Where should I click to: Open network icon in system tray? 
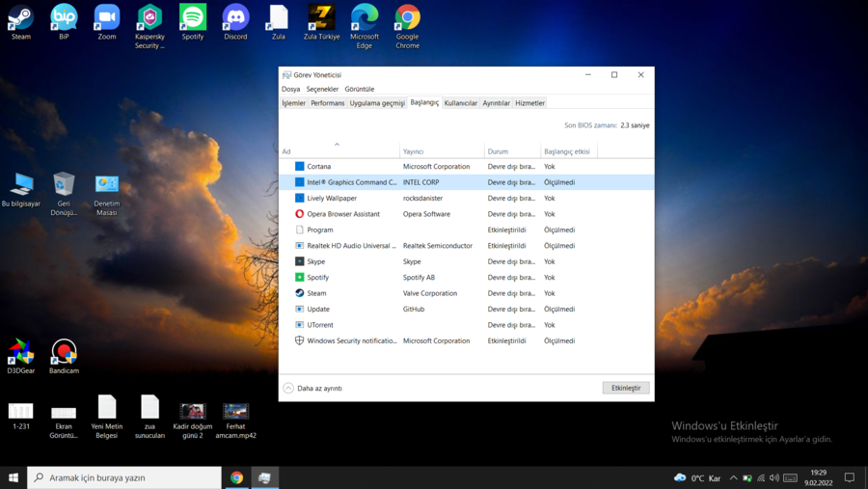point(761,478)
